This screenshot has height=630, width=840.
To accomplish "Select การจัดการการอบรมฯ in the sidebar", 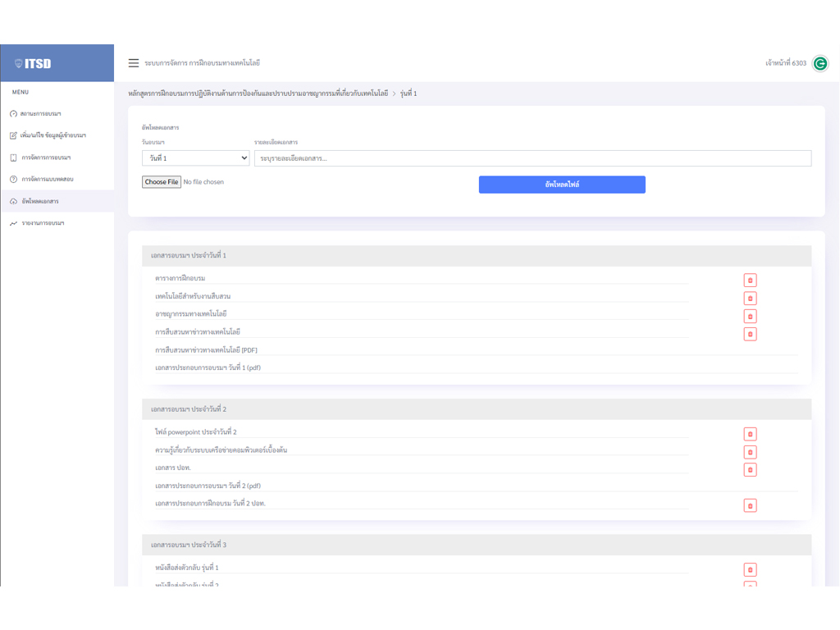I will (46, 157).
